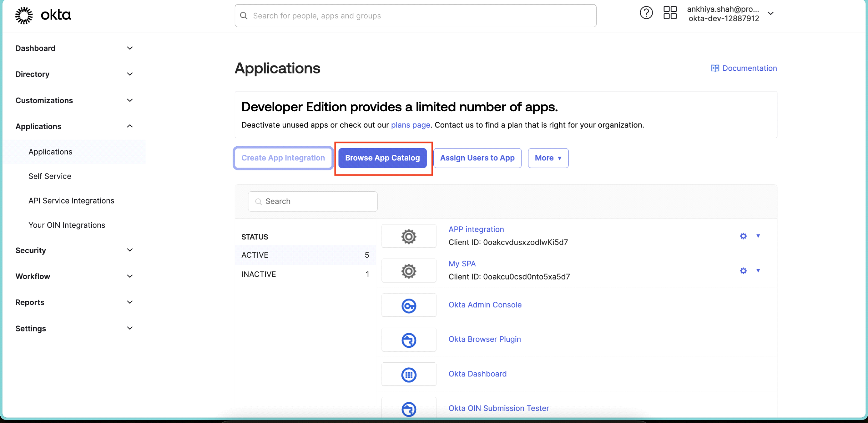Screen dimensions: 868x423
Task: Open the action arrow for the My SPA row
Action: point(758,270)
